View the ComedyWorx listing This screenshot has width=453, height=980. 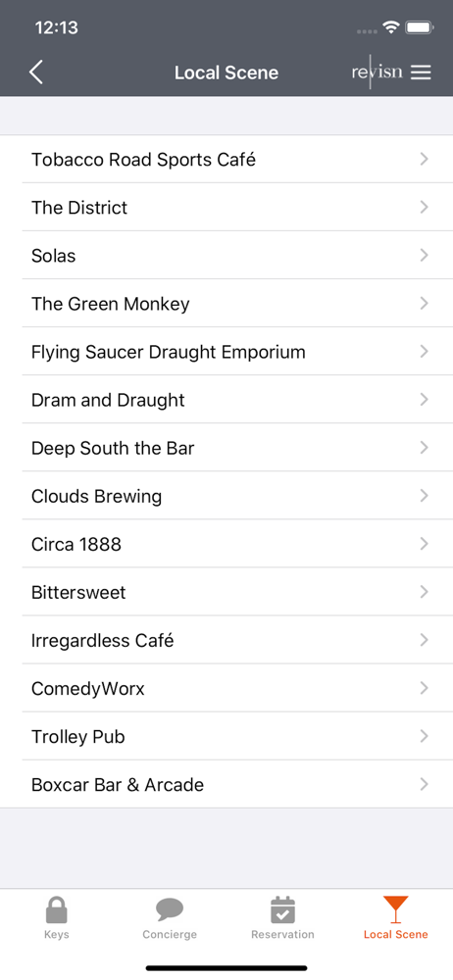(226, 689)
